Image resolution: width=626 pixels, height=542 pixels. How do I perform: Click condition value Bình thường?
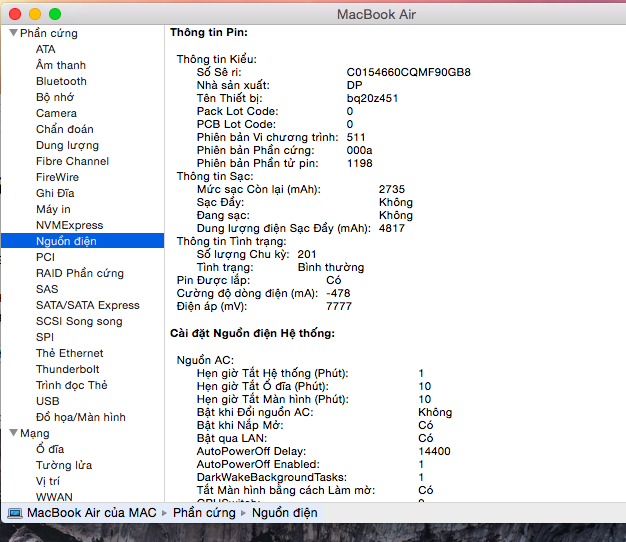click(x=331, y=267)
